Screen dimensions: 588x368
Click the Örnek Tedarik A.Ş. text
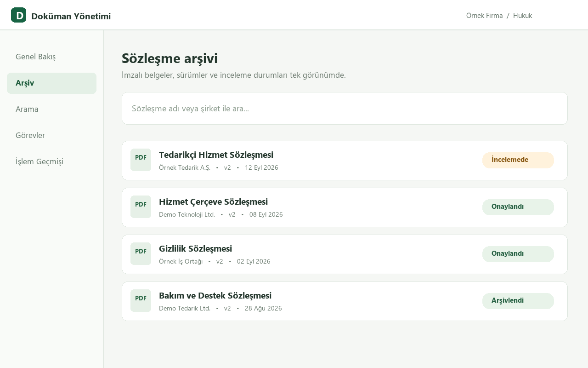pyautogui.click(x=185, y=167)
